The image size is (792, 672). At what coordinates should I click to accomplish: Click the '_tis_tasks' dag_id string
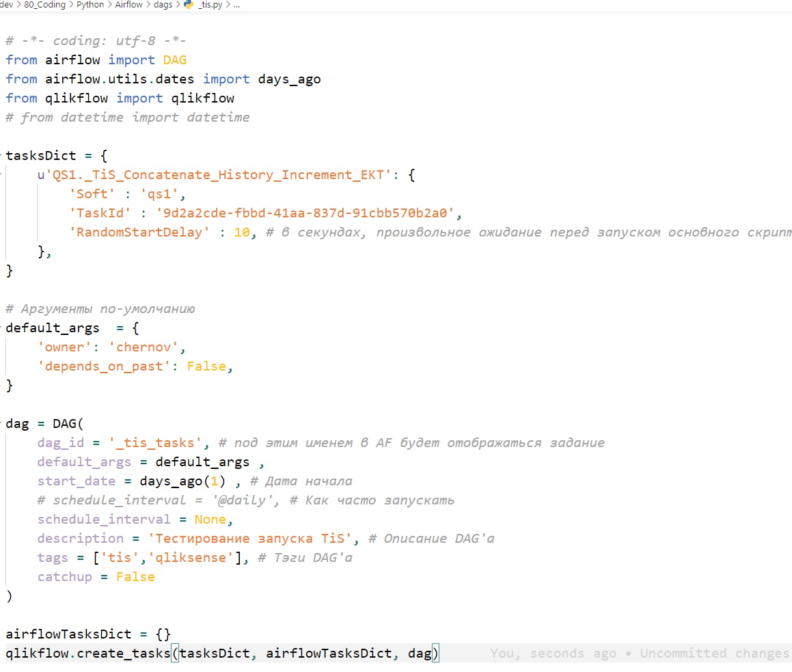click(x=155, y=443)
